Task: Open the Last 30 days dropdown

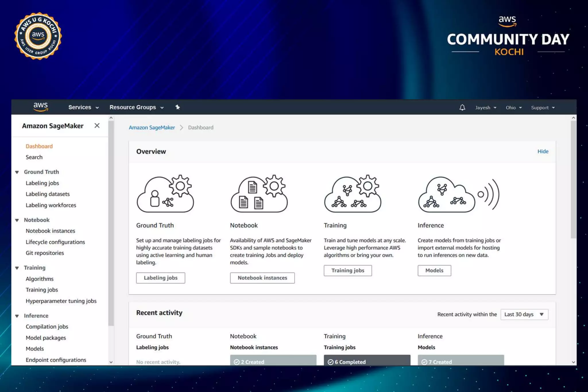Action: coord(524,314)
